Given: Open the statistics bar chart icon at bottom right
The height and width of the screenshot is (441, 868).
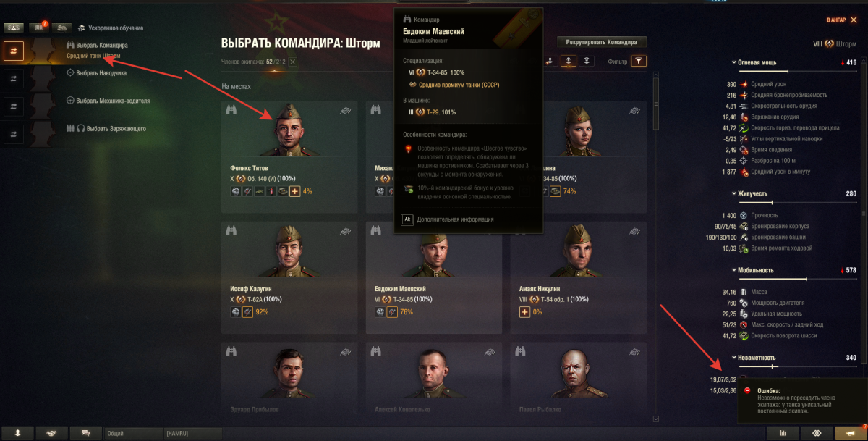Looking at the screenshot, I should click(783, 432).
